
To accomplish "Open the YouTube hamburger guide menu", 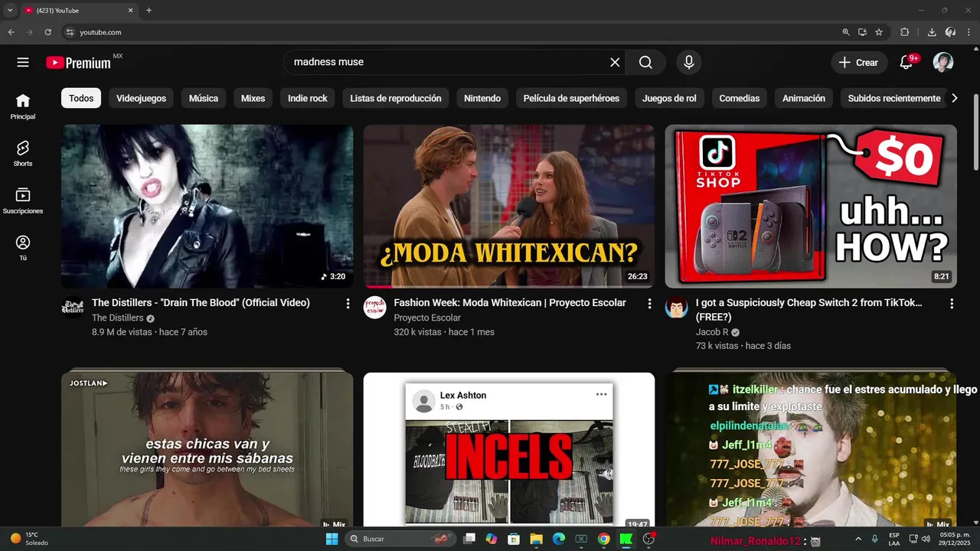I will [x=23, y=63].
